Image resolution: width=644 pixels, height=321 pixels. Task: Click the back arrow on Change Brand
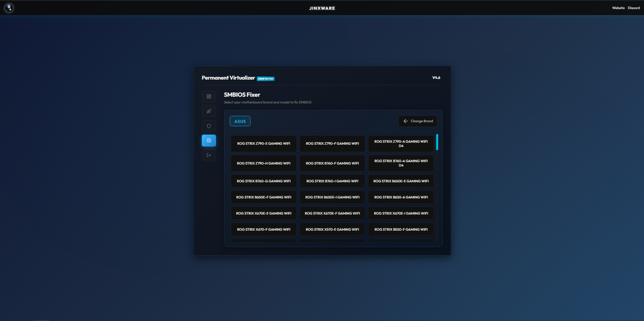tap(406, 121)
